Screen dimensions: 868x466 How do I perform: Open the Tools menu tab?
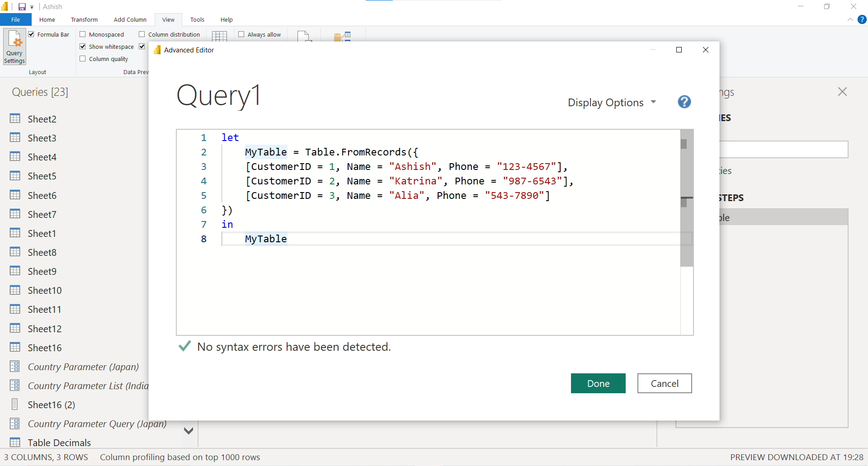tap(197, 19)
